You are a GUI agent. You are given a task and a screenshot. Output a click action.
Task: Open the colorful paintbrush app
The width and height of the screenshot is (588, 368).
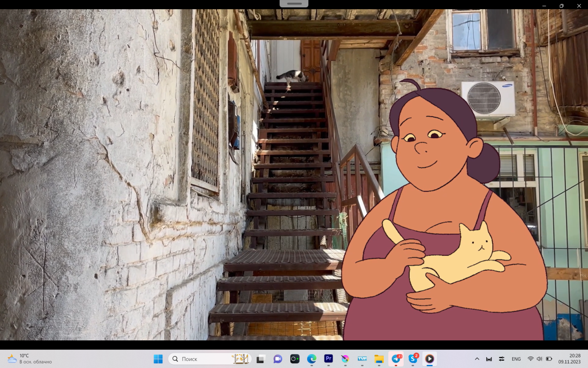[345, 359]
